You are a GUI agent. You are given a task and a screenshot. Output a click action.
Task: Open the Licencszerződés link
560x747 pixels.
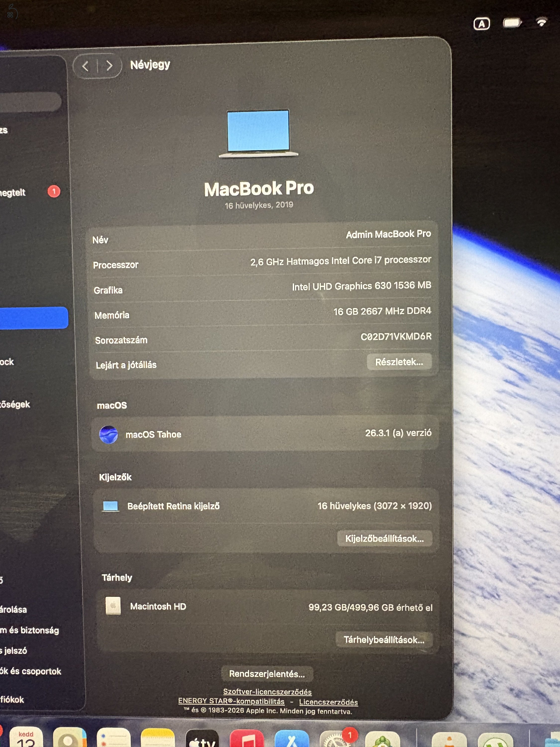point(329,702)
